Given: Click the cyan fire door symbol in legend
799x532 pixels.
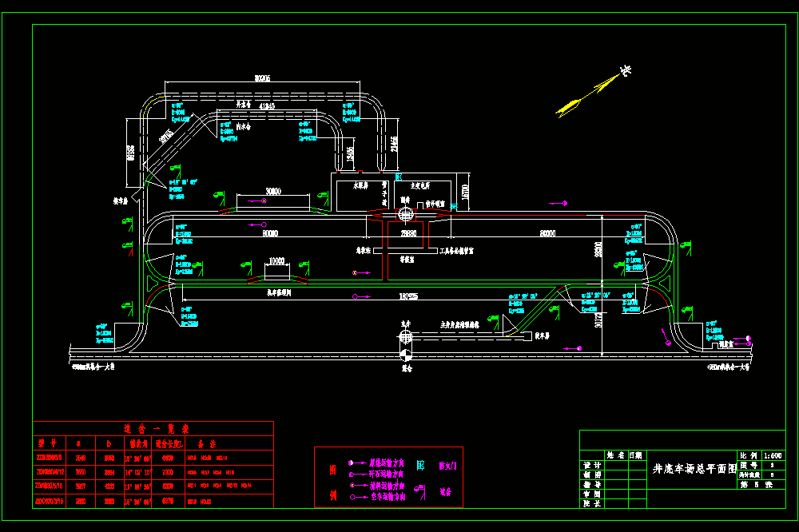Looking at the screenshot, I should (x=420, y=465).
